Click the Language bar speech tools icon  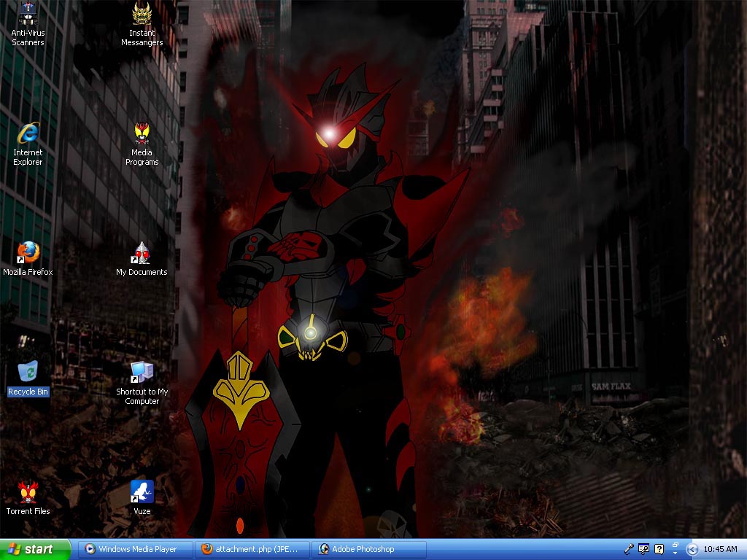(643, 549)
